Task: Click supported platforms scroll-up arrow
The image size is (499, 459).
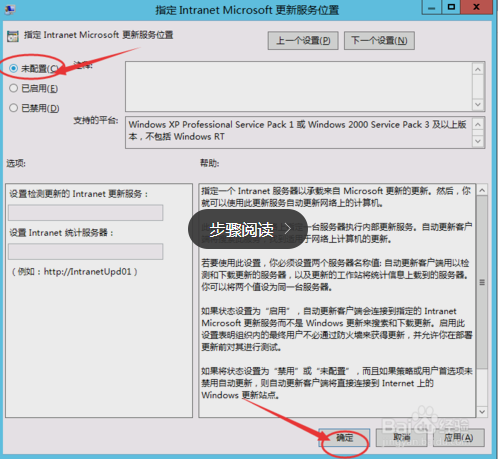Action: click(x=478, y=125)
